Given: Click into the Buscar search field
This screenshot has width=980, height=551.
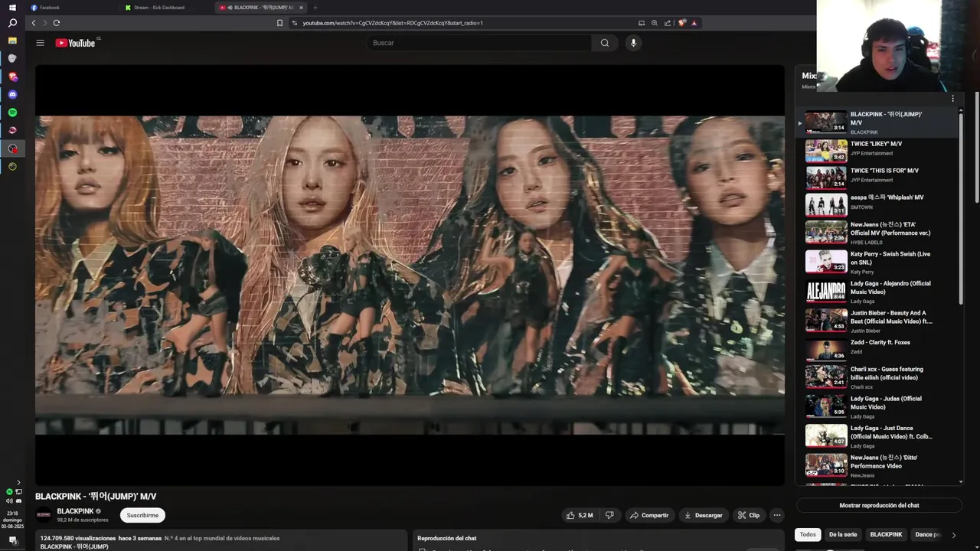Looking at the screenshot, I should tap(479, 43).
